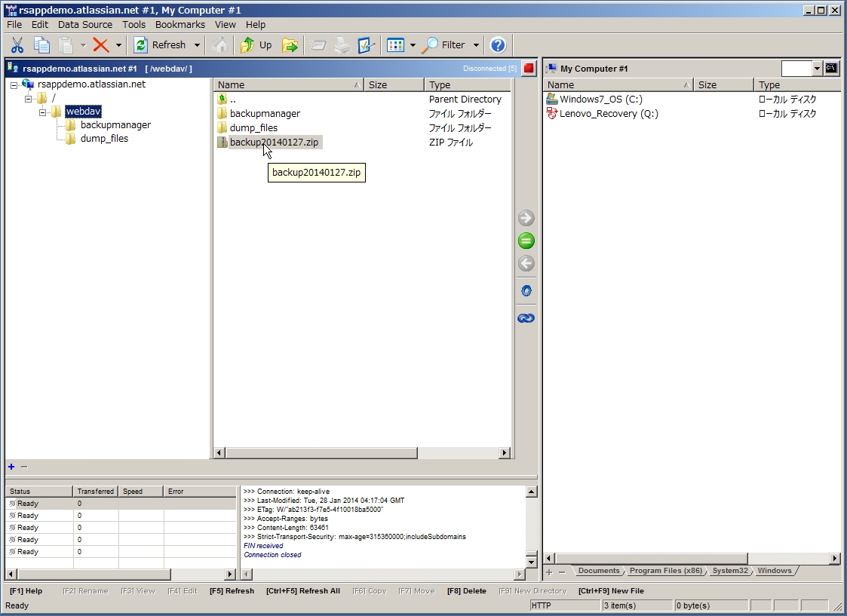Open the Delete dropdown arrow
The width and height of the screenshot is (847, 616).
[x=118, y=45]
